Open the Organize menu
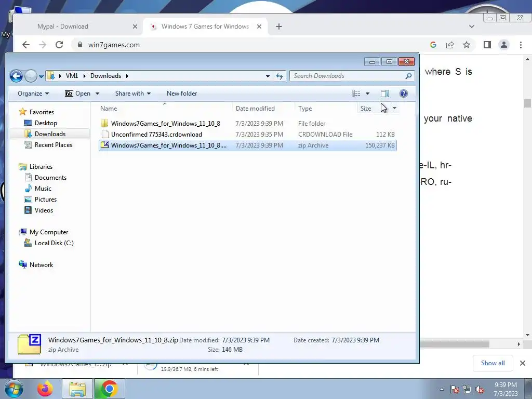Screen dimensions: 532x399 [x=33, y=94]
